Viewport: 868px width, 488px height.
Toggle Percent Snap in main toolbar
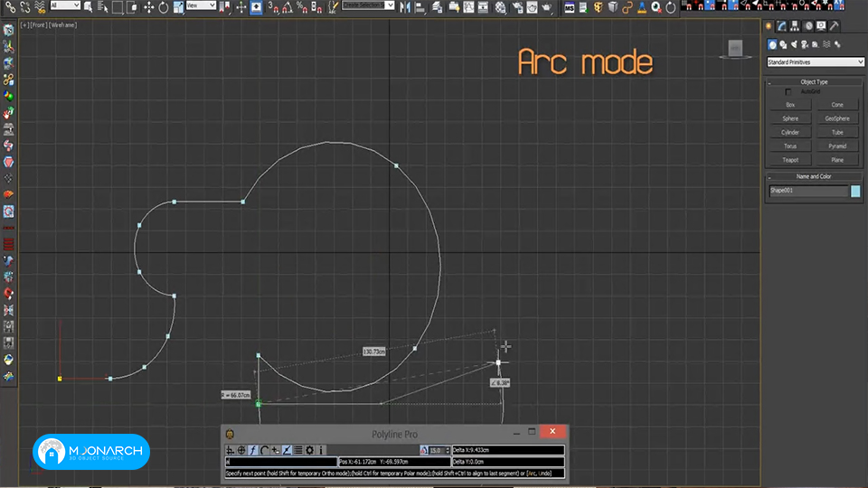(x=302, y=7)
